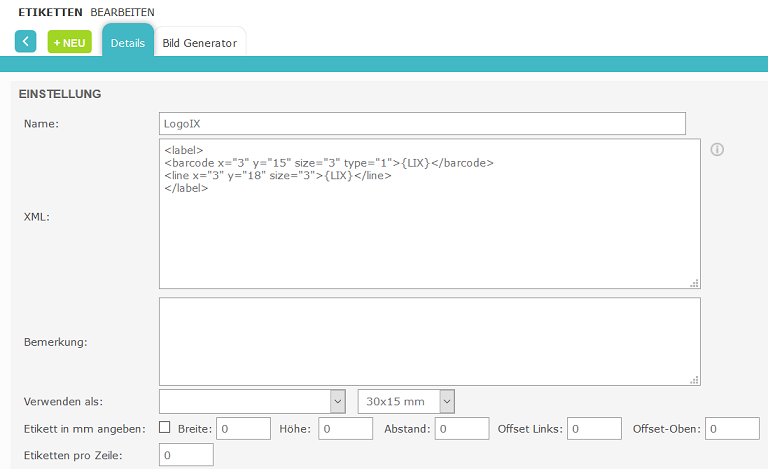Enable the Etikett in mm angeben checkbox
This screenshot has width=768, height=469.
tap(165, 428)
